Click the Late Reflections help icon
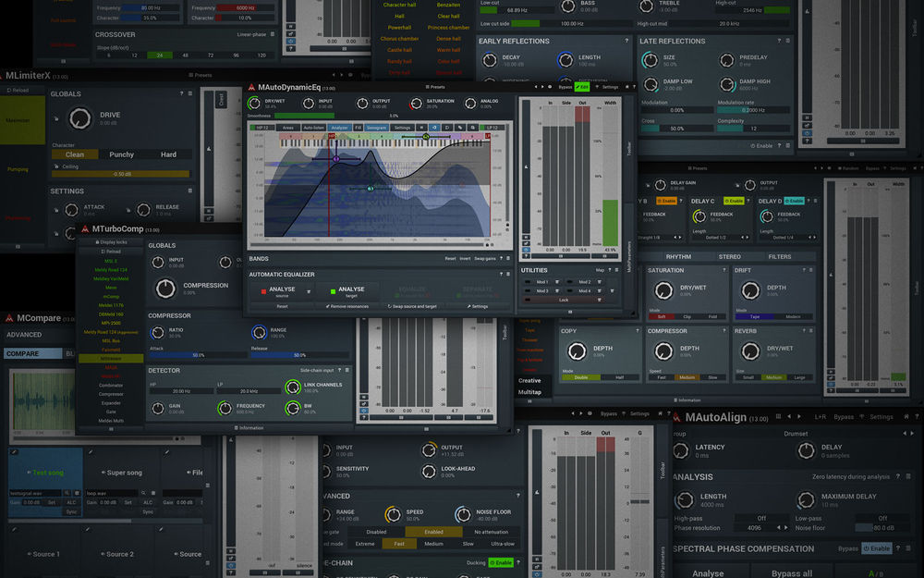The height and width of the screenshot is (578, 924). coord(779,41)
